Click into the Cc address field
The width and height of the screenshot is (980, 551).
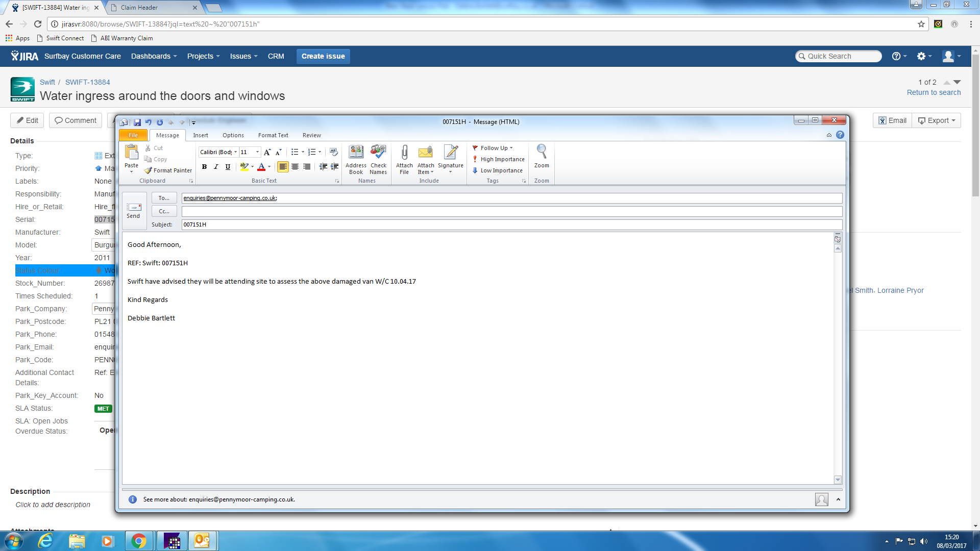point(510,211)
